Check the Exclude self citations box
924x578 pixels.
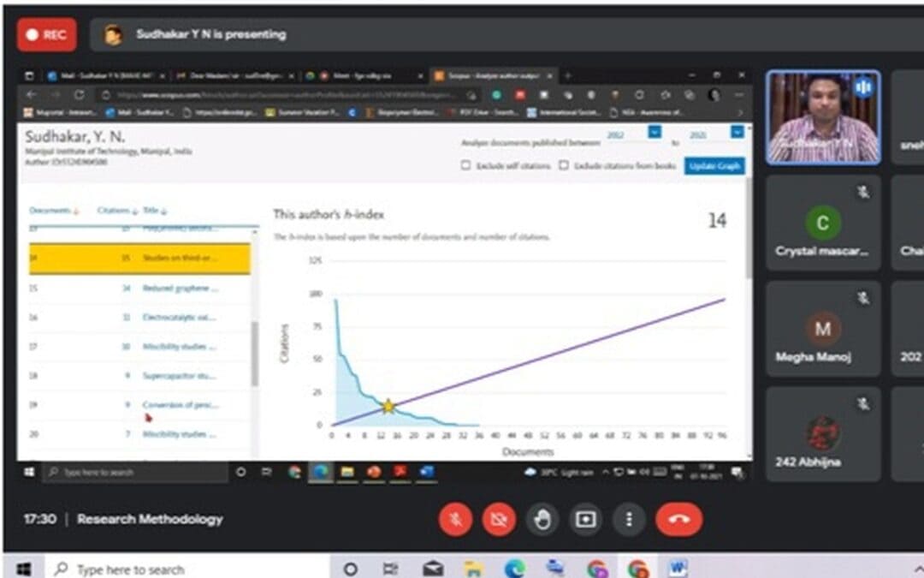[466, 166]
